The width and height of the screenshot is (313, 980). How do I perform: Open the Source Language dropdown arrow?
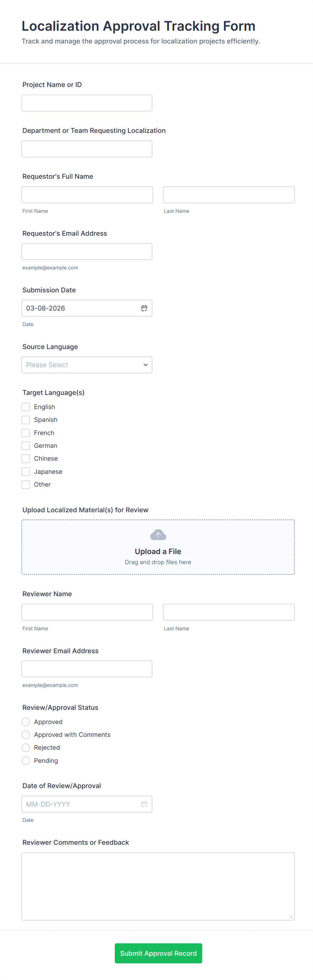click(145, 365)
